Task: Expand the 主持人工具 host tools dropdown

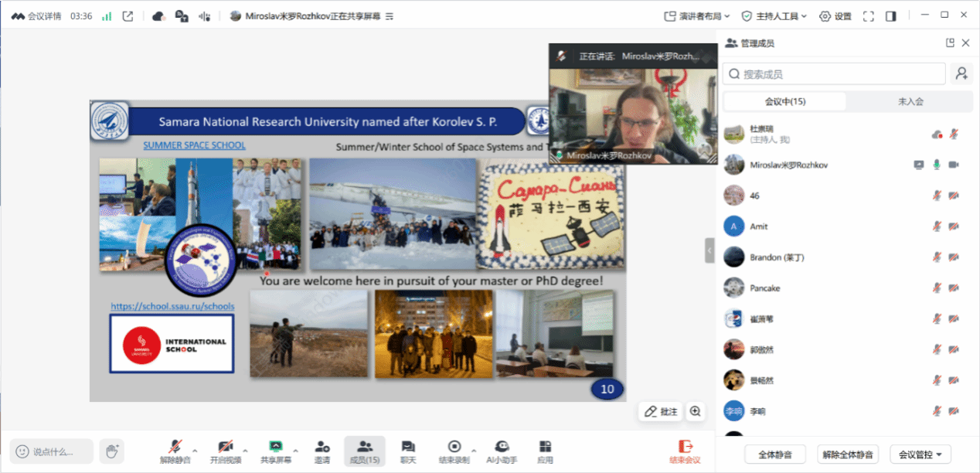Action: click(x=774, y=16)
